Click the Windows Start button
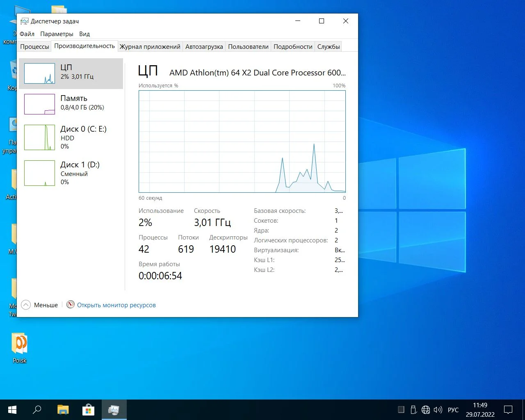 click(x=12, y=410)
